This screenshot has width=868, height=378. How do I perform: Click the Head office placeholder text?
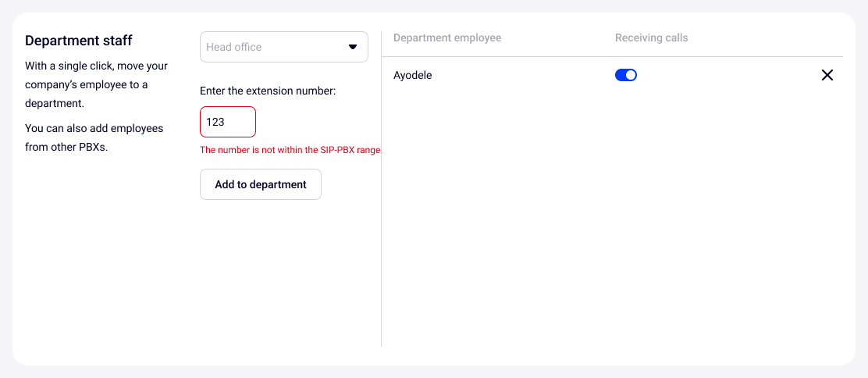pyautogui.click(x=234, y=47)
